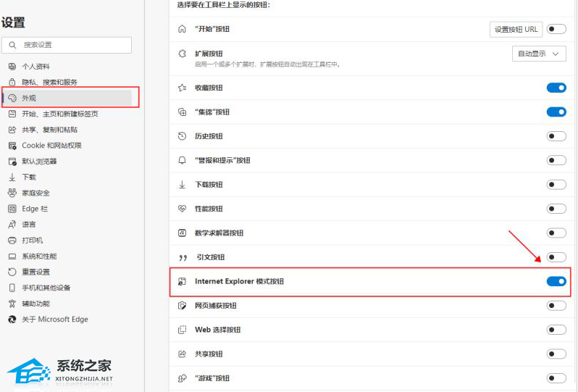This screenshot has height=392, width=578.
Task: Click the Printers (打印机) sidebar icon
Action: (x=12, y=240)
